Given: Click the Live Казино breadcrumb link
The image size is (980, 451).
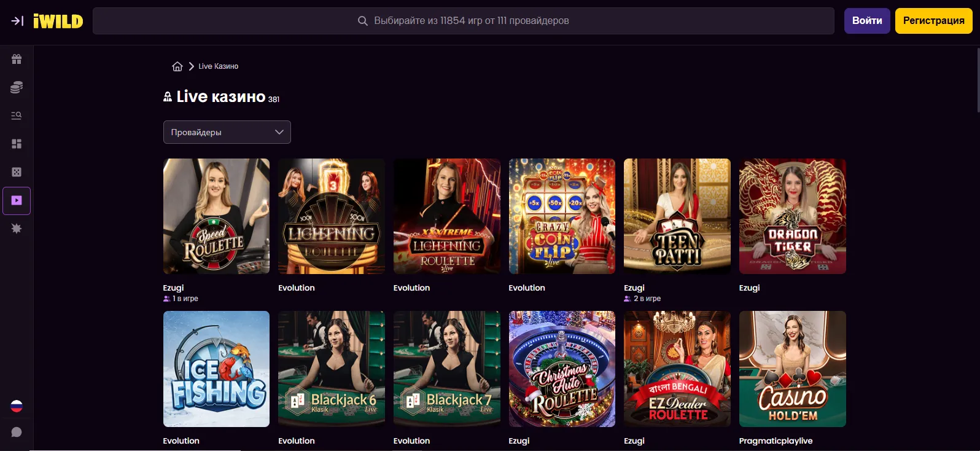Looking at the screenshot, I should (x=219, y=66).
